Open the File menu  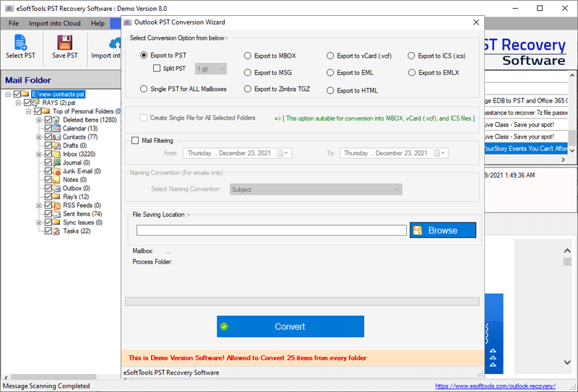coord(14,23)
